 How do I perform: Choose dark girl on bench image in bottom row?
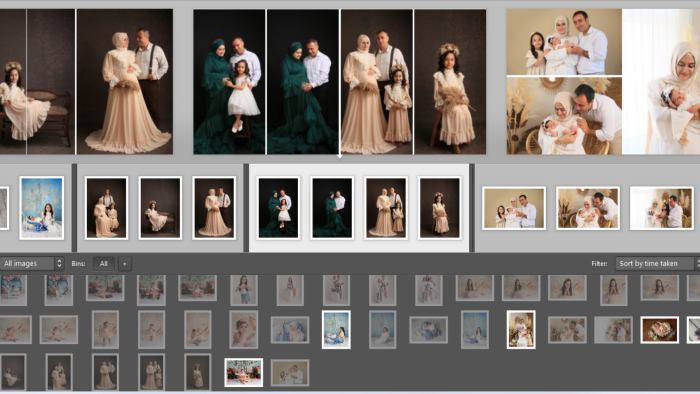pos(12,373)
